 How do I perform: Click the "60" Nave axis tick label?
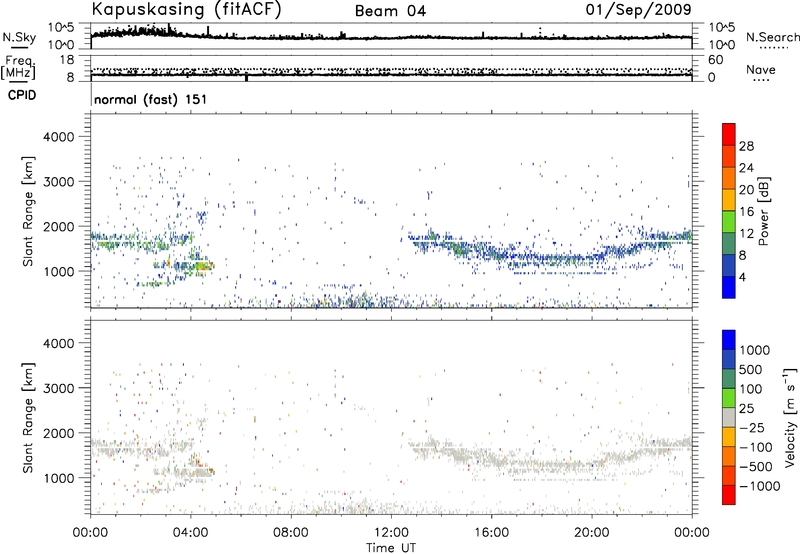(715, 60)
